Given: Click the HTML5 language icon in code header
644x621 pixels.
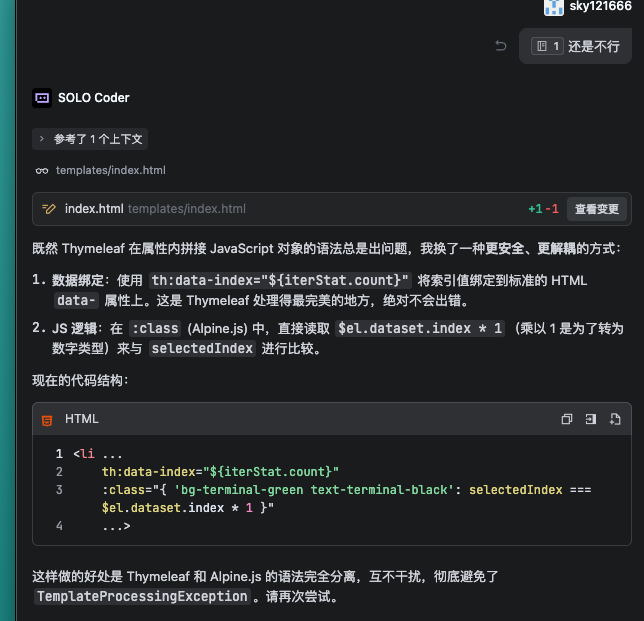Looking at the screenshot, I should pos(47,420).
